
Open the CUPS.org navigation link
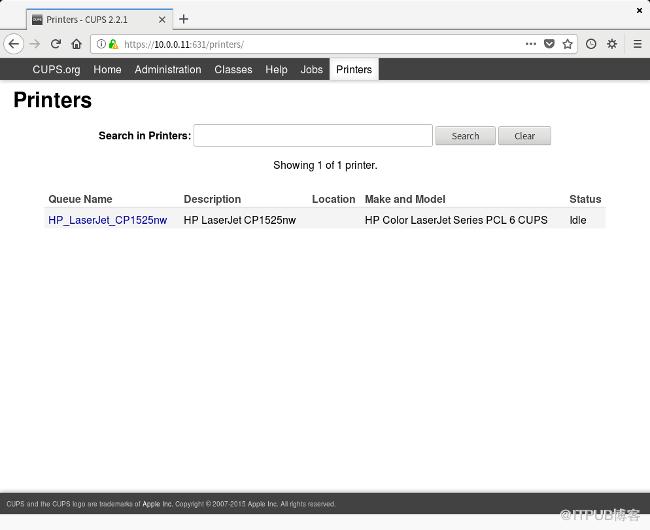pos(56,70)
